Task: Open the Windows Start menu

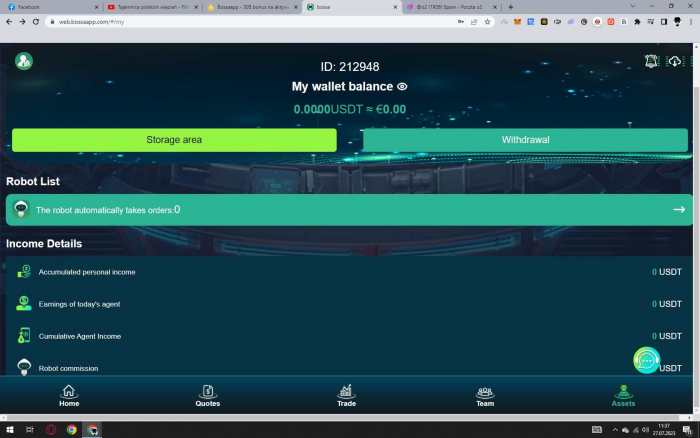Action: pos(9,430)
